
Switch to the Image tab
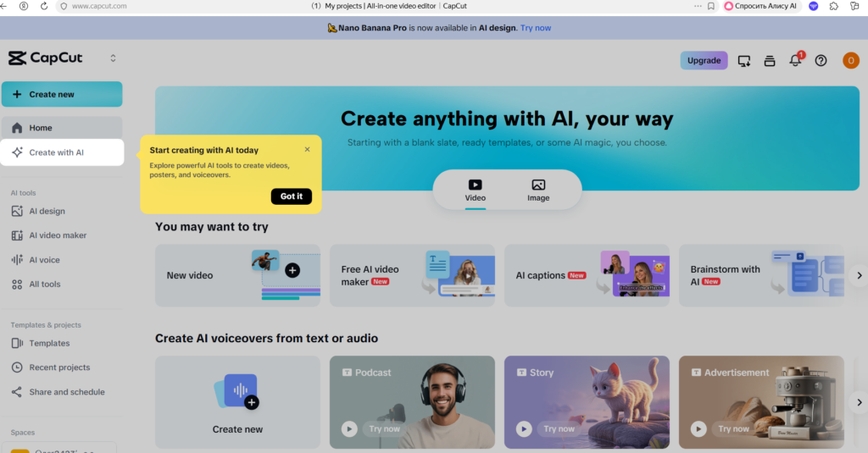[x=538, y=190]
